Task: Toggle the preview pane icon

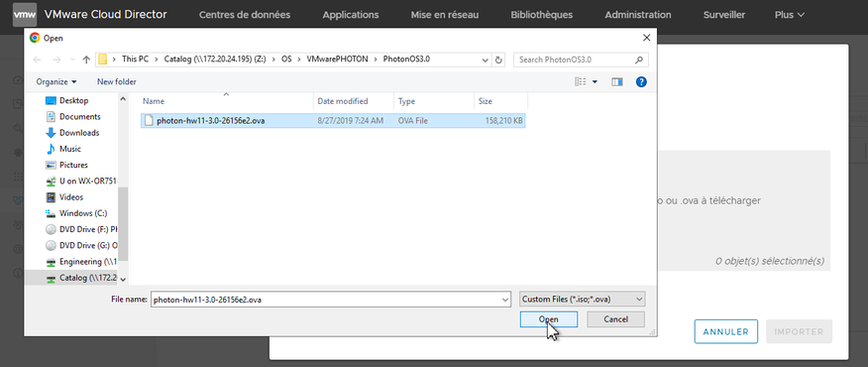Action: tap(617, 82)
